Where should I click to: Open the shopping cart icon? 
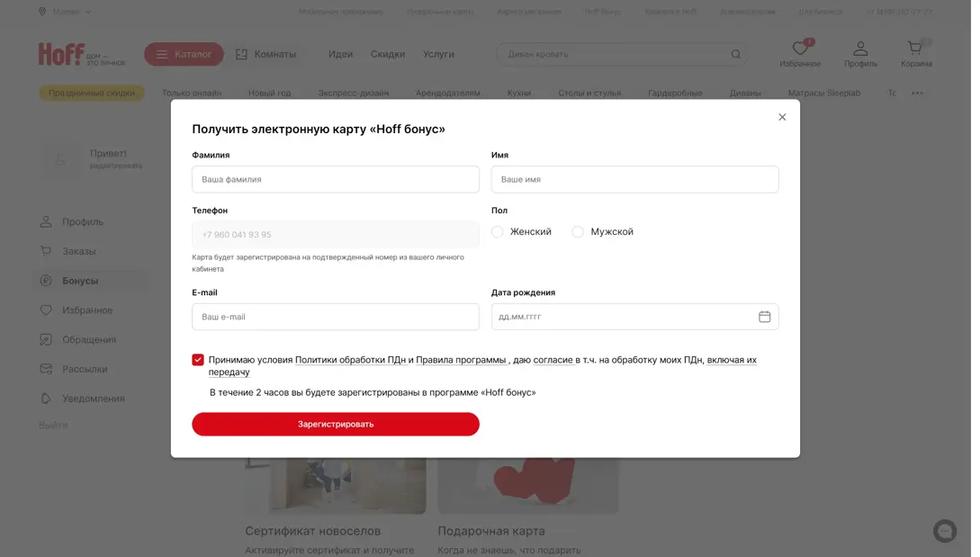[915, 49]
